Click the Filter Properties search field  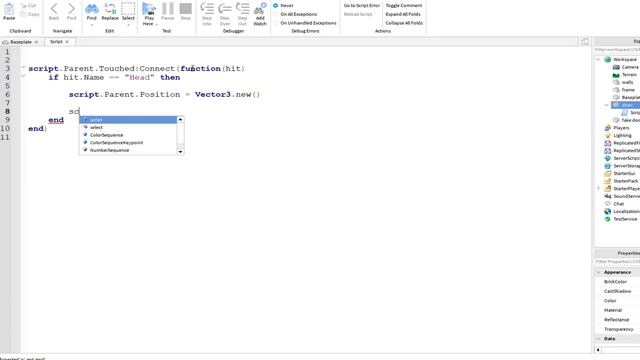[617, 262]
